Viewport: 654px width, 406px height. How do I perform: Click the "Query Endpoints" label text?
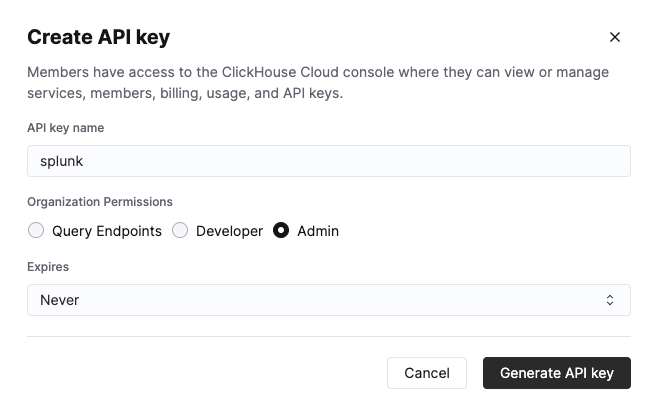(x=107, y=231)
